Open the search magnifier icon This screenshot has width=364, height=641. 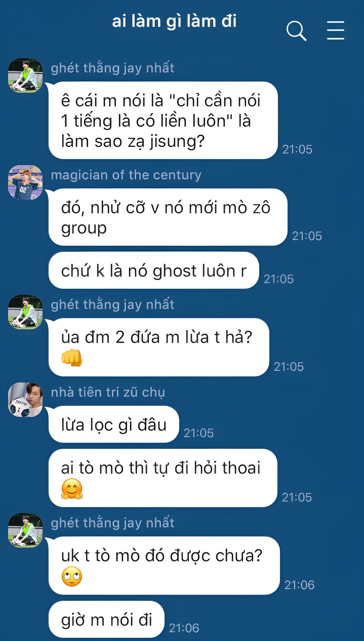click(296, 31)
